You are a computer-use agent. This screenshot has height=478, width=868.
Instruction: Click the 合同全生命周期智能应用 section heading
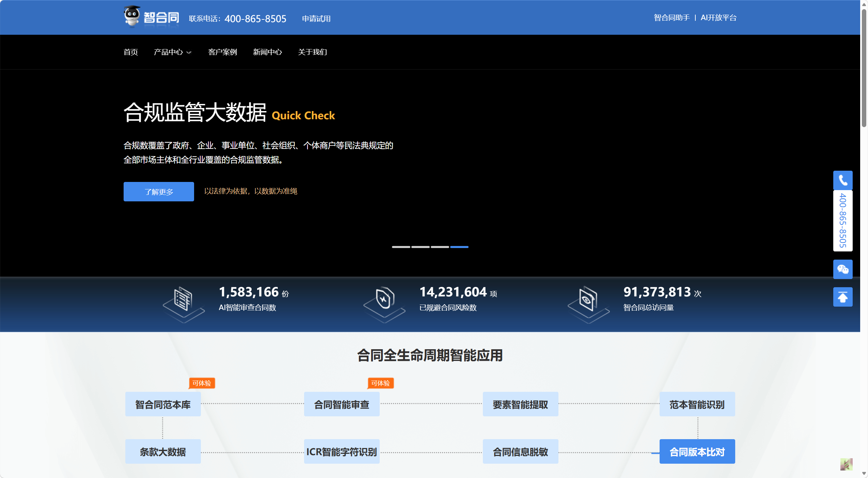point(430,355)
